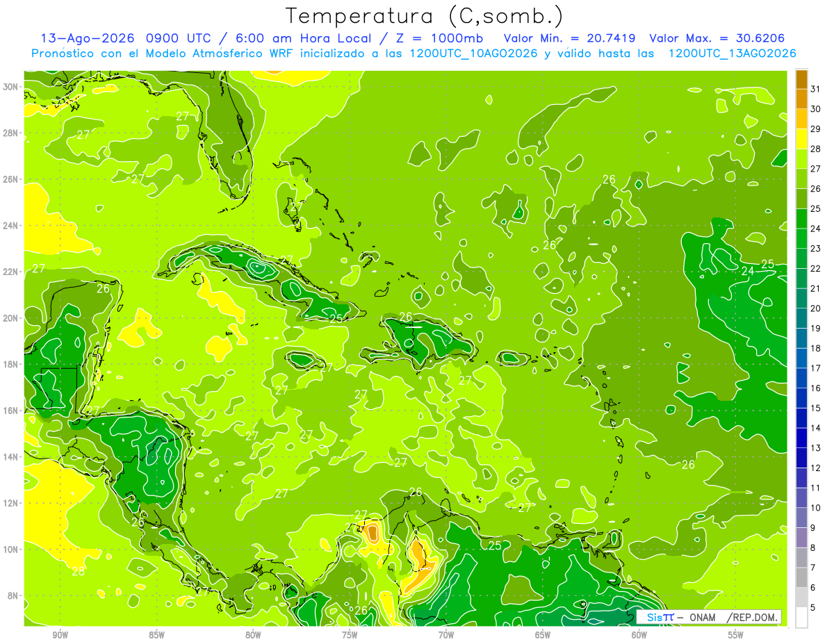834x644 pixels.
Task: Click the '85W' longitude axis label
Action: coord(156,635)
